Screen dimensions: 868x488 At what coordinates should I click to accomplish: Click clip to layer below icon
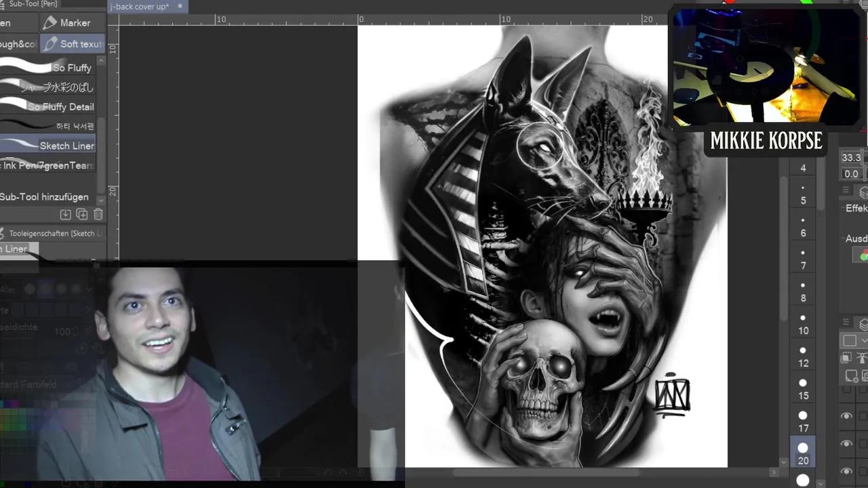coord(847,357)
